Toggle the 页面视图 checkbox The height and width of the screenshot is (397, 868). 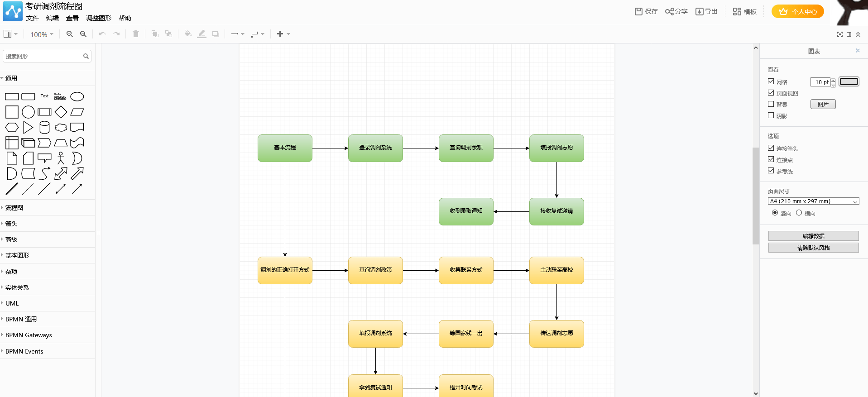click(771, 93)
